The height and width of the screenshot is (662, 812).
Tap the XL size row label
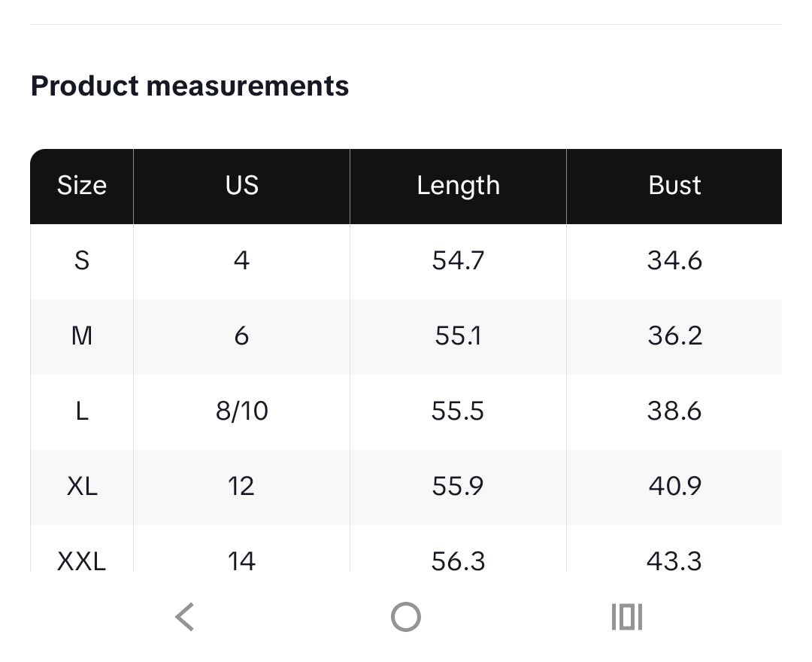point(82,487)
